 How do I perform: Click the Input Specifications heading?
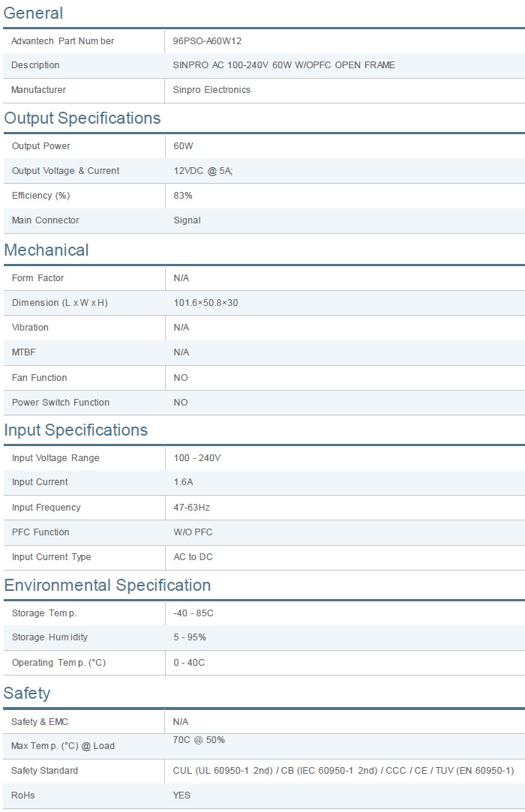click(x=76, y=430)
